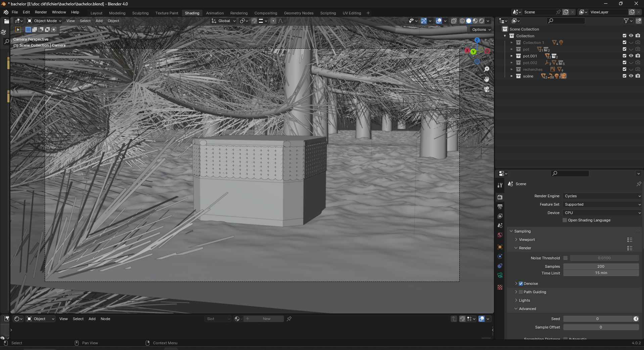Screen dimensions: 644x350
Task: Open the Render menu in top bar
Action: coord(41,12)
